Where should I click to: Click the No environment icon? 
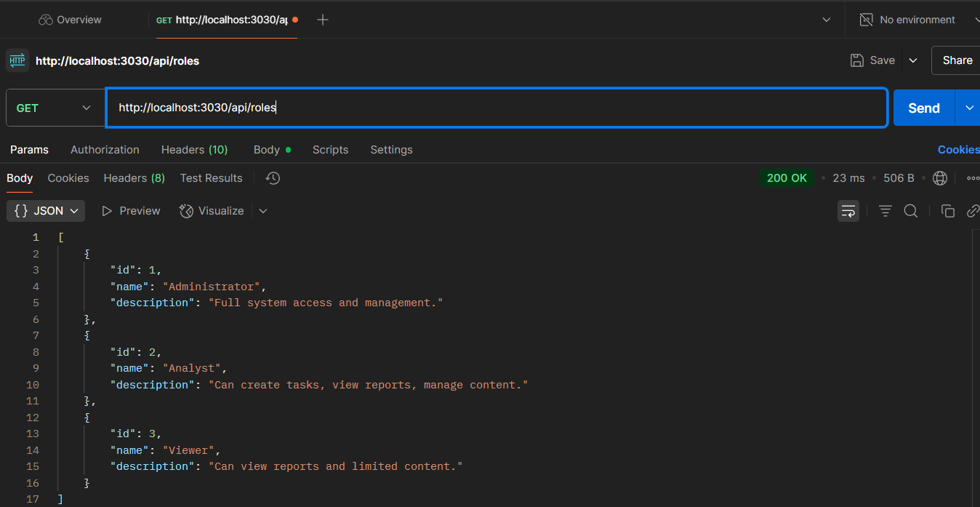[866, 20]
